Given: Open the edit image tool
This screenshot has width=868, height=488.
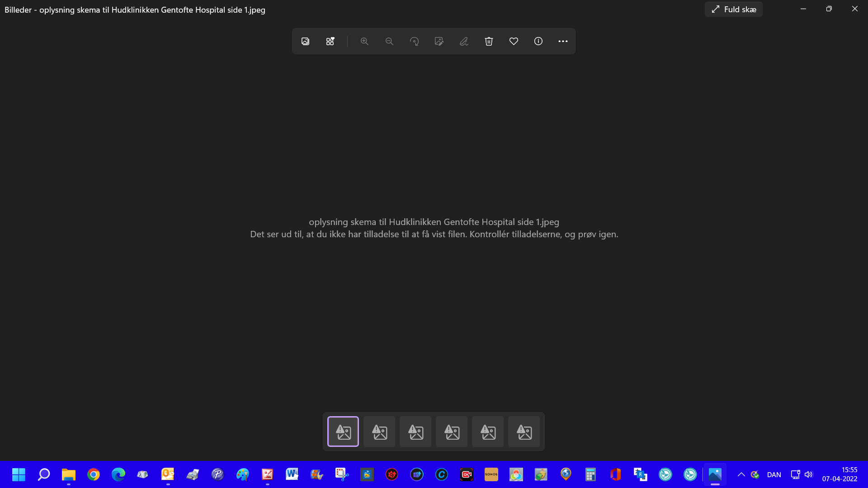Looking at the screenshot, I should pos(439,41).
